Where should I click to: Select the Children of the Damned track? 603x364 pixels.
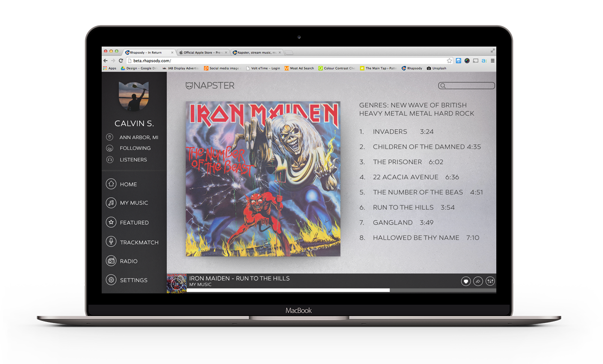(419, 147)
